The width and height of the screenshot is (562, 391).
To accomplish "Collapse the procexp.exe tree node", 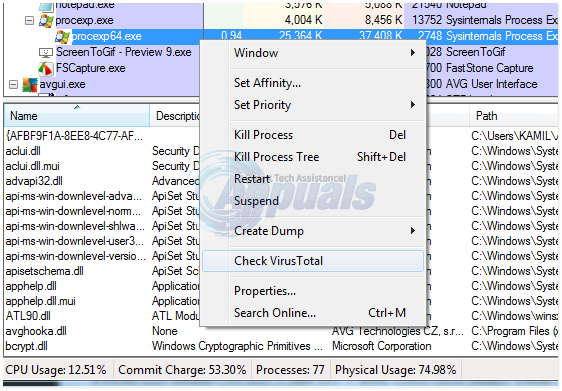I will point(30,21).
